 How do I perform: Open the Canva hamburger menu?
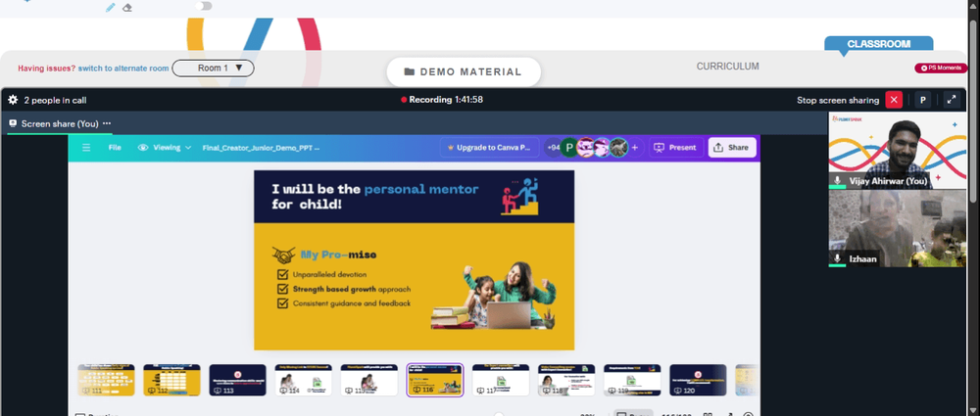(86, 148)
